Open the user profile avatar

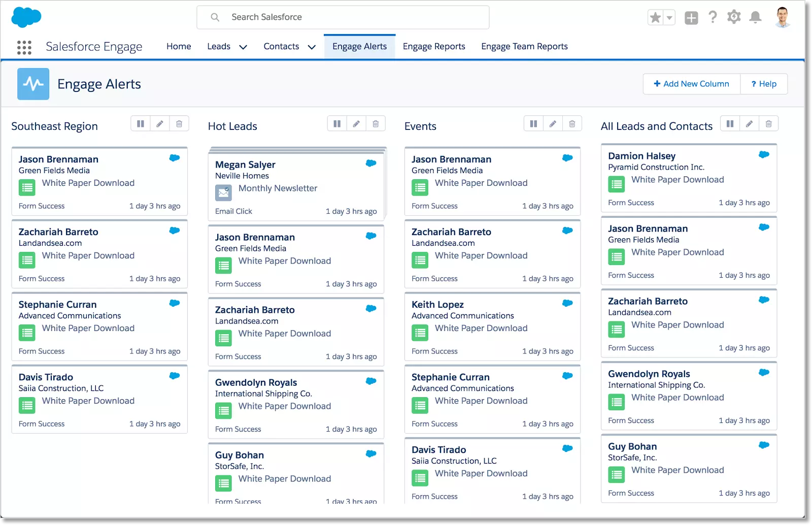tap(782, 17)
